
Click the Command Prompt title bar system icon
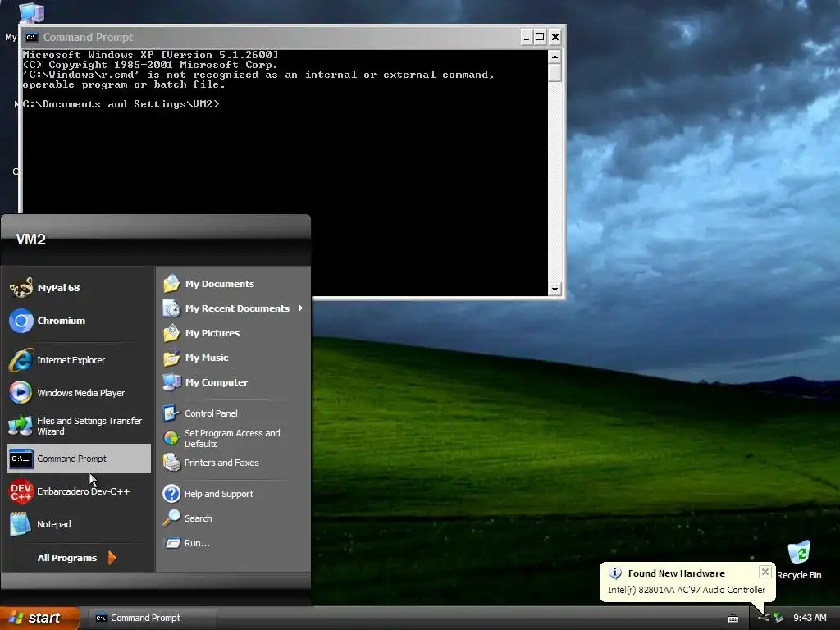pos(32,37)
